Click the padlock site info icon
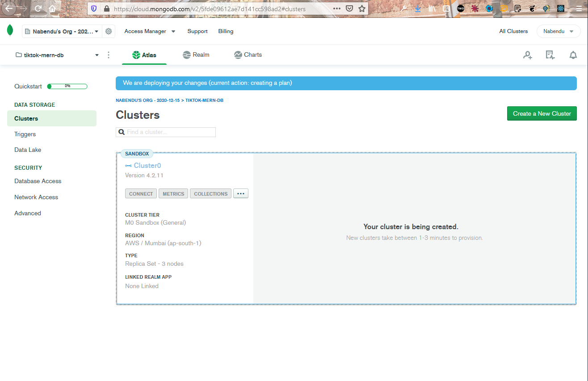This screenshot has width=588, height=381. tap(106, 8)
